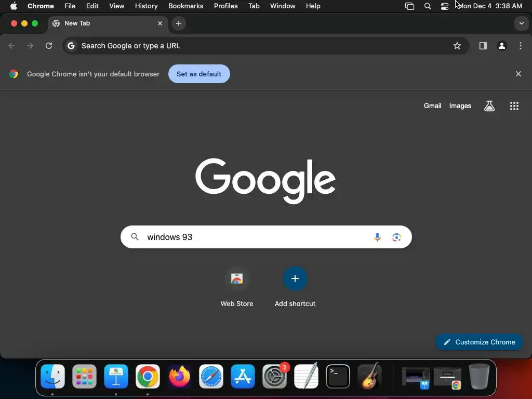The image size is (532, 399).
Task: Open the profile avatar menu
Action: (x=502, y=46)
